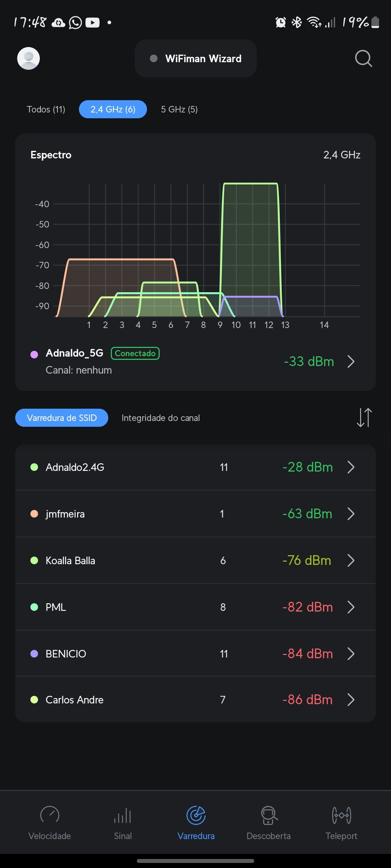Tap the profile avatar icon
Viewport: 391px width, 868px height.
point(29,59)
